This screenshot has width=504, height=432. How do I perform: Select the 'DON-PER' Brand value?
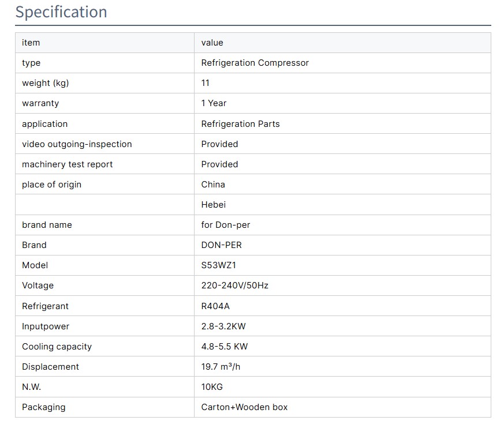tap(221, 245)
